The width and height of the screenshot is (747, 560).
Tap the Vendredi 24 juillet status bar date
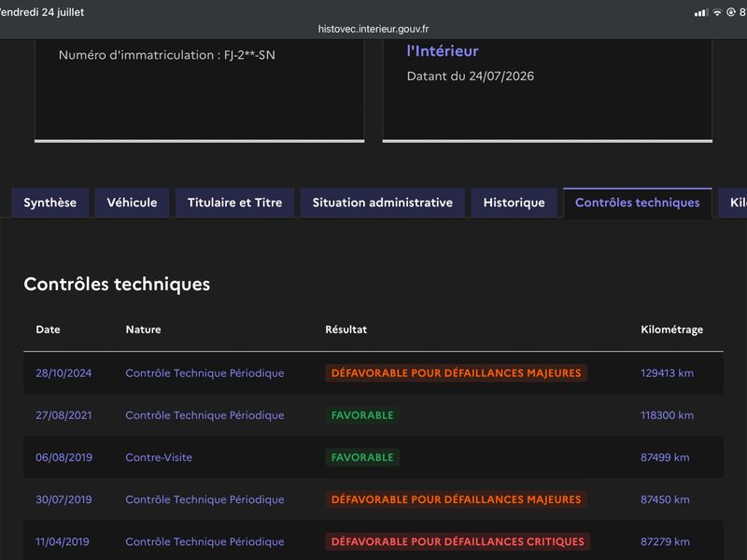click(42, 12)
